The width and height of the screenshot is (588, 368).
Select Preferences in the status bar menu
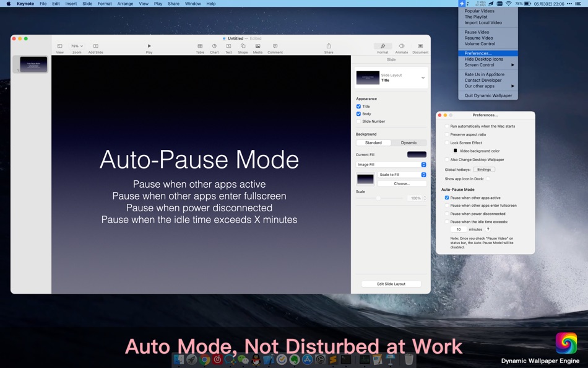coord(478,53)
